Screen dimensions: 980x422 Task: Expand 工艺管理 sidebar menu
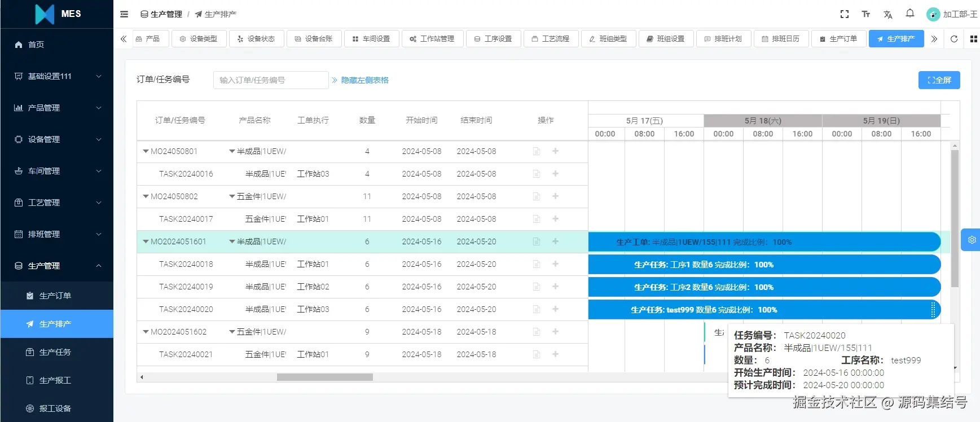56,203
